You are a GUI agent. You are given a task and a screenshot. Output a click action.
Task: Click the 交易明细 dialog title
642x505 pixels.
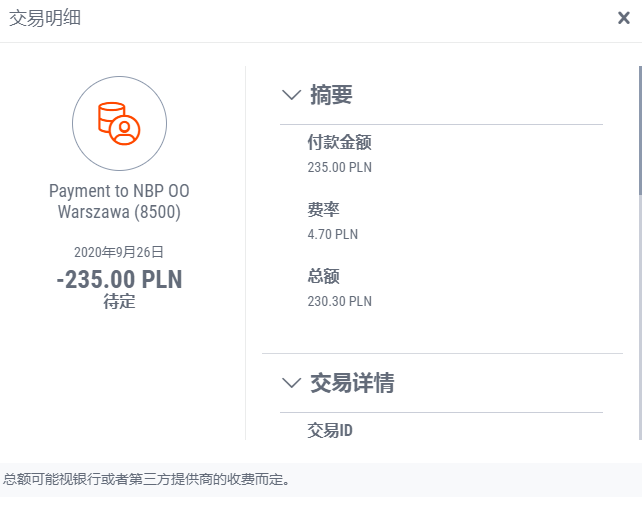click(x=46, y=18)
